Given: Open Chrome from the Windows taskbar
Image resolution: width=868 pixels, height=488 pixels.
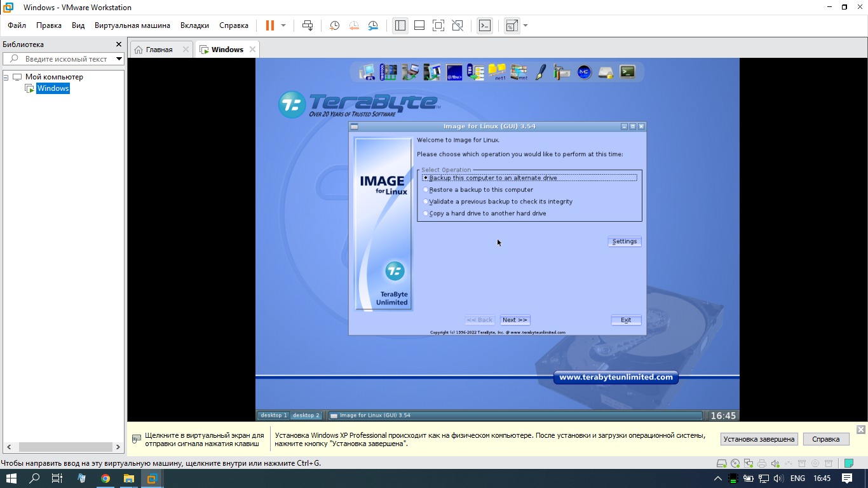Looking at the screenshot, I should (105, 478).
